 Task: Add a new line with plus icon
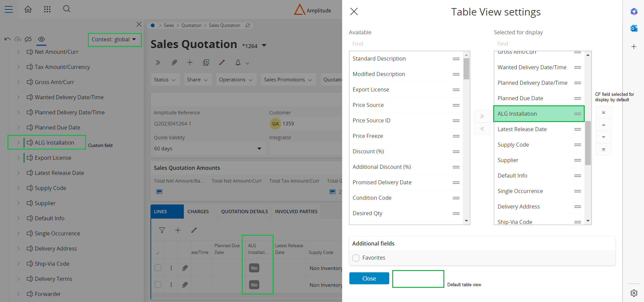click(178, 230)
